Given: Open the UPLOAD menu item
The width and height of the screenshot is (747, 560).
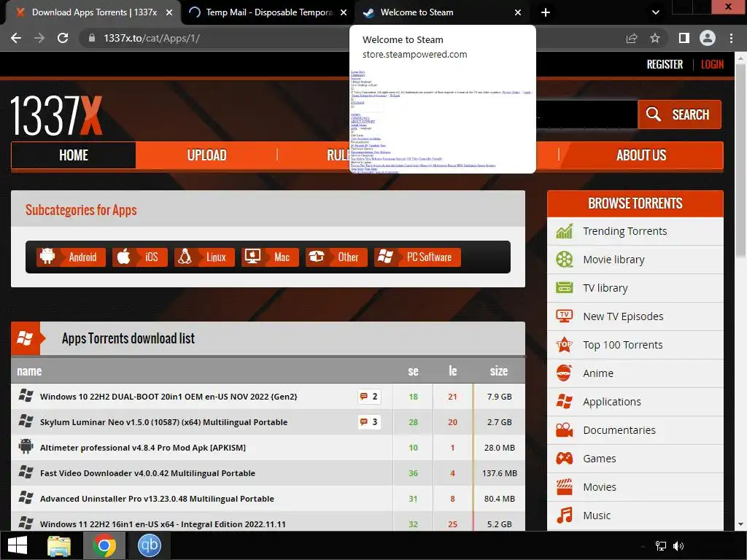Looking at the screenshot, I should click(x=206, y=155).
